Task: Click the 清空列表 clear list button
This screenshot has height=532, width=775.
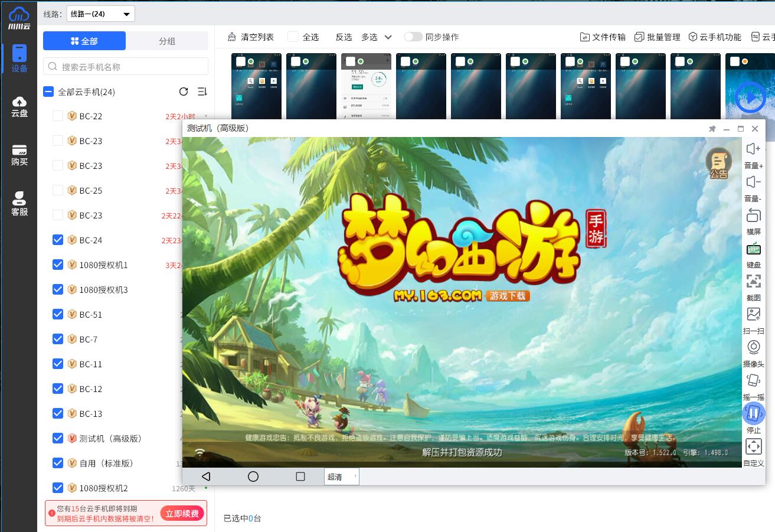Action: 251,37
